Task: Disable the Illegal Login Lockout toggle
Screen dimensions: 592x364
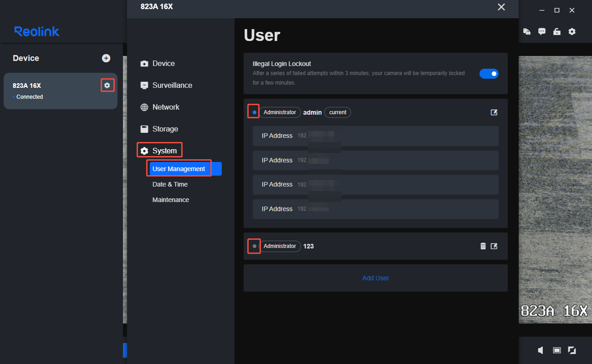Action: (489, 73)
